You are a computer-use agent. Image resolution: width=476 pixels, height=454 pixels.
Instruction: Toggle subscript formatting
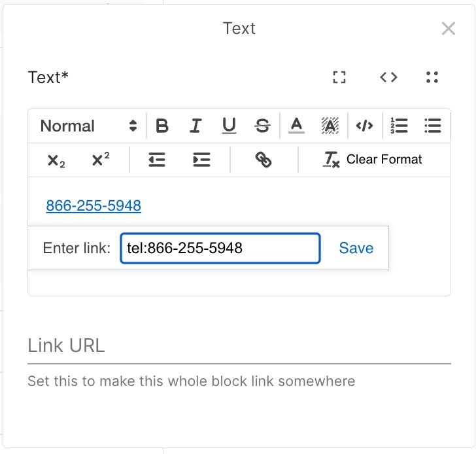click(56, 160)
